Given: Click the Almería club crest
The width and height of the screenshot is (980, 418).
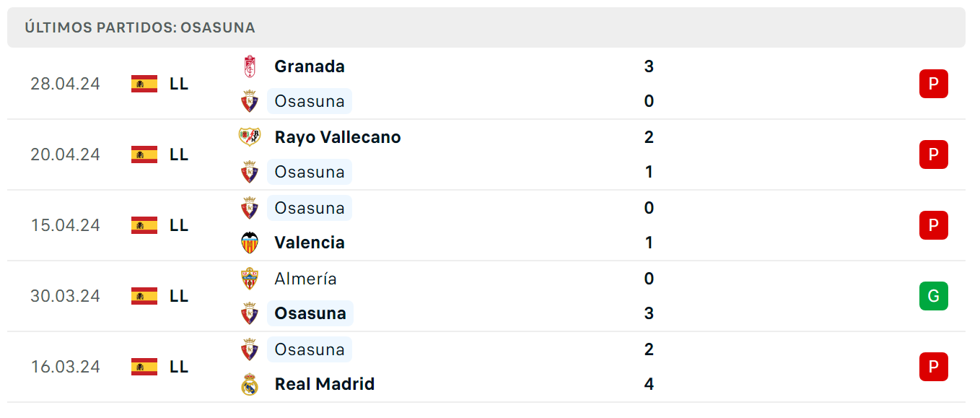Looking at the screenshot, I should pyautogui.click(x=249, y=279).
